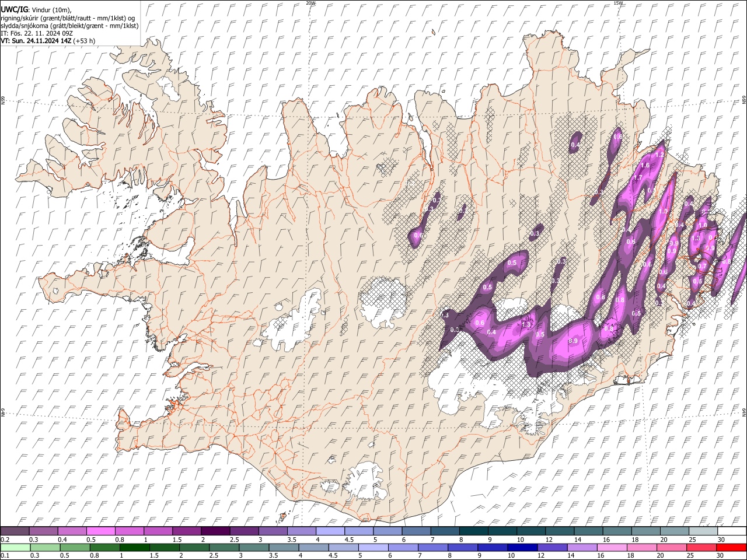Select the bright pink 0.5 swatch in upper legend
The image size is (747, 560).
(x=100, y=531)
